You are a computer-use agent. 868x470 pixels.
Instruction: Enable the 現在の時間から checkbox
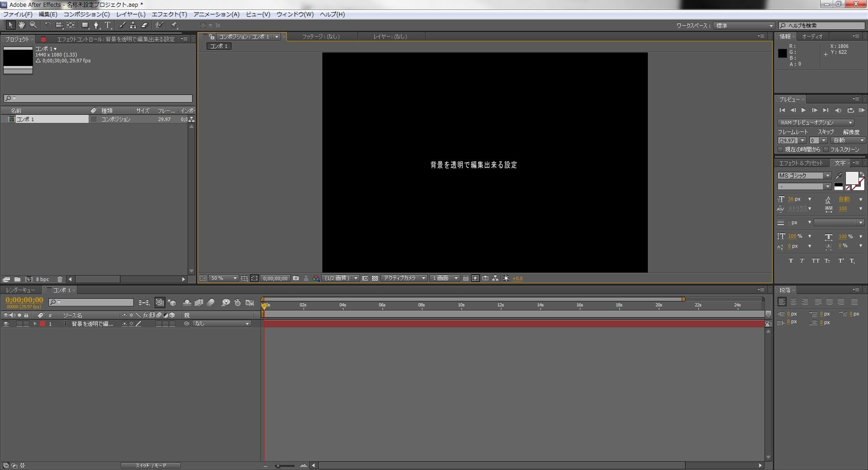(780, 150)
